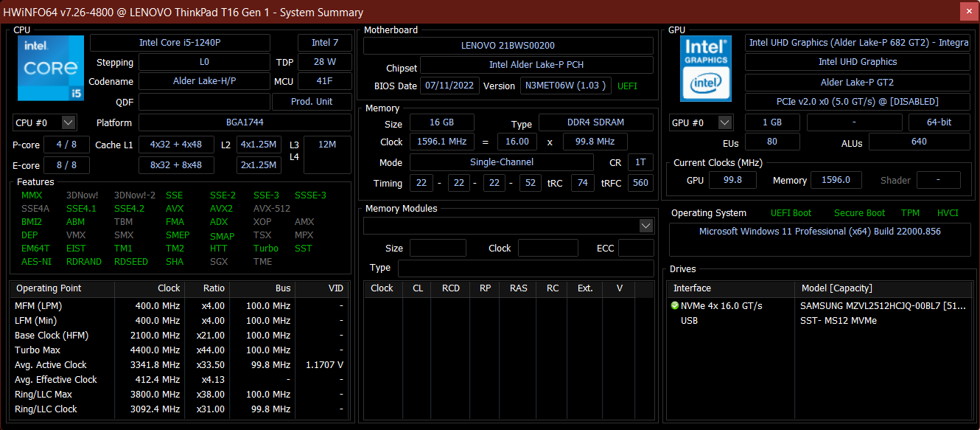
Task: Click the E-core count 8 / 8
Action: [66, 165]
